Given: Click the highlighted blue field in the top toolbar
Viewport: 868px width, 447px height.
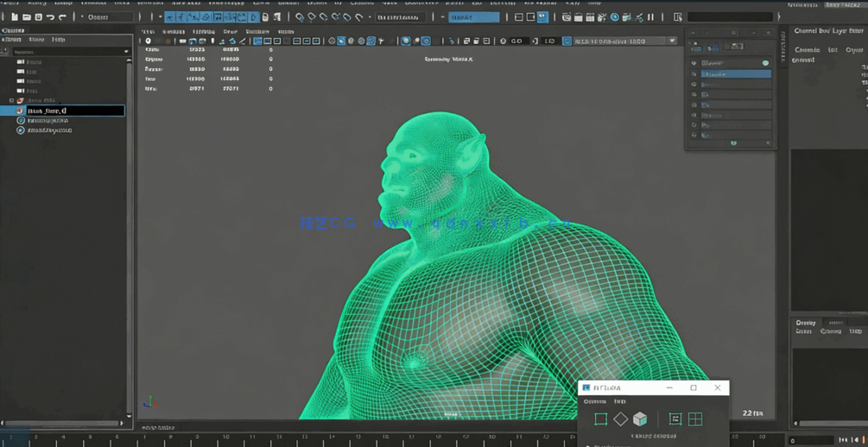Looking at the screenshot, I should 473,17.
